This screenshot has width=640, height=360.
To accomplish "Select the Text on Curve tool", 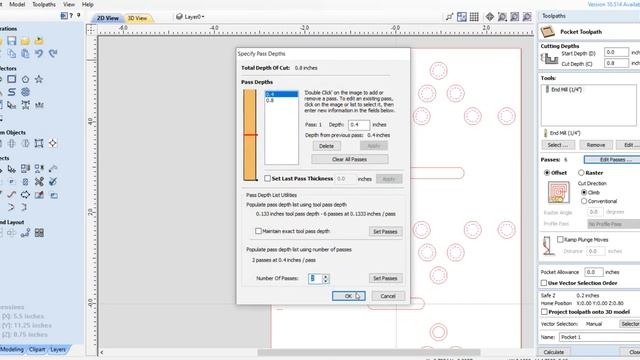I will pos(25,105).
